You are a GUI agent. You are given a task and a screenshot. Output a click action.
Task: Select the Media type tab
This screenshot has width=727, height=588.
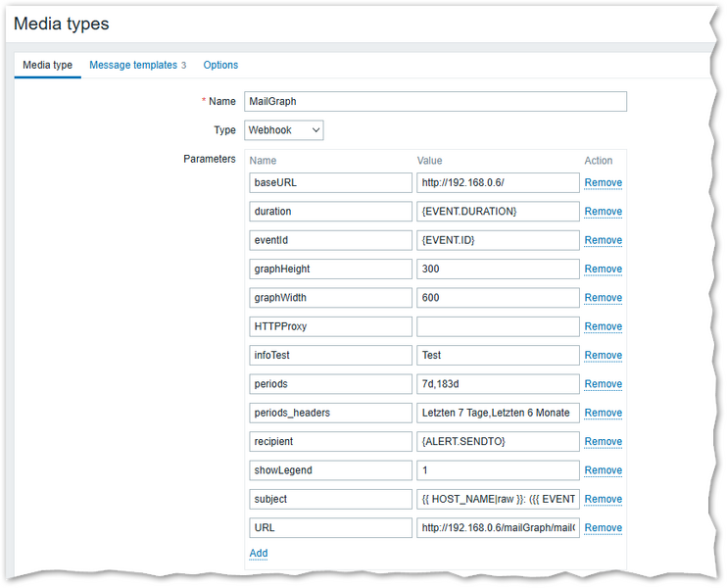(x=48, y=65)
